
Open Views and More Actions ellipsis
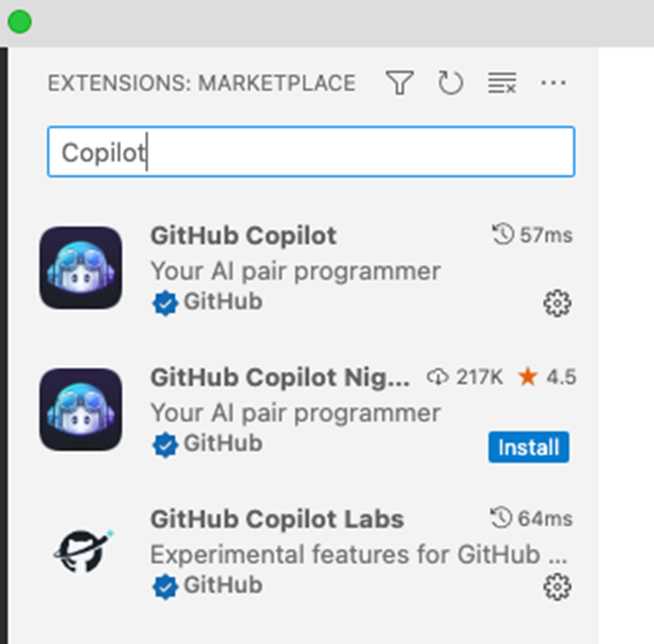pos(553,83)
